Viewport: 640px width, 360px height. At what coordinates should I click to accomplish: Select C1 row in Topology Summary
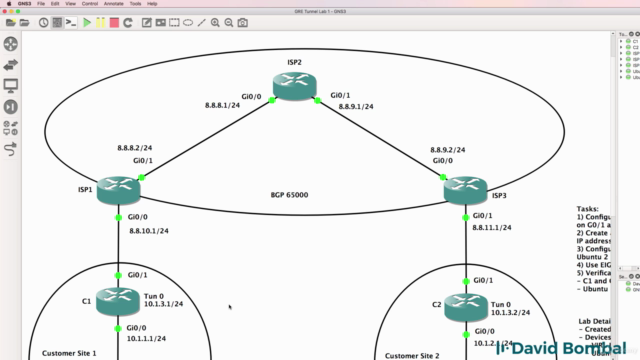(x=629, y=41)
